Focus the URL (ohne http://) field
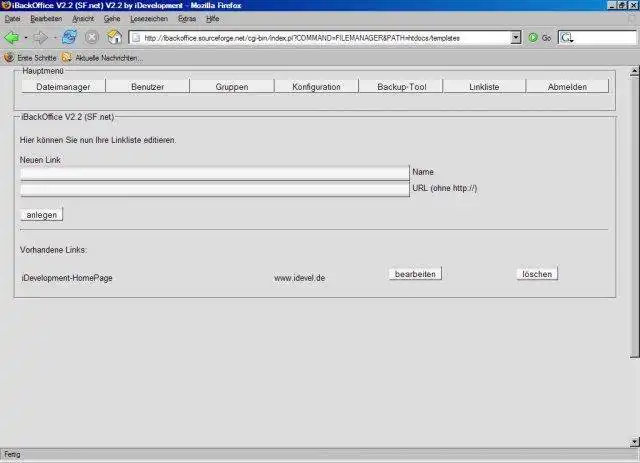Image resolution: width=640 pixels, height=463 pixels. pyautogui.click(x=215, y=189)
